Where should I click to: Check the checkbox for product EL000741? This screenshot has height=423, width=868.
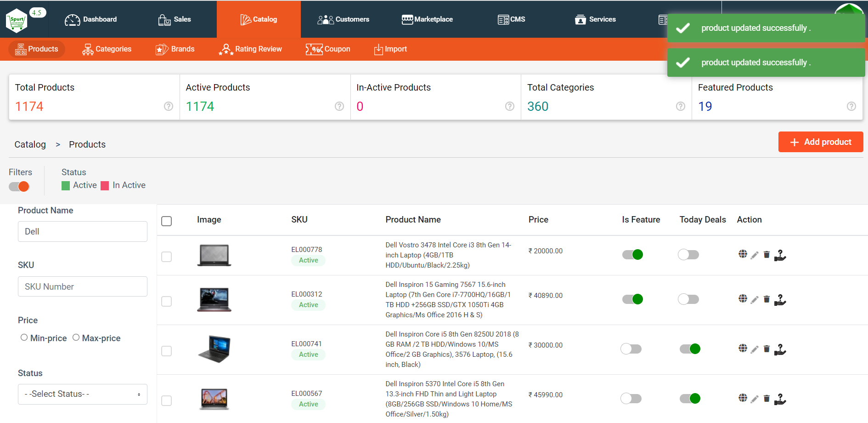(167, 351)
